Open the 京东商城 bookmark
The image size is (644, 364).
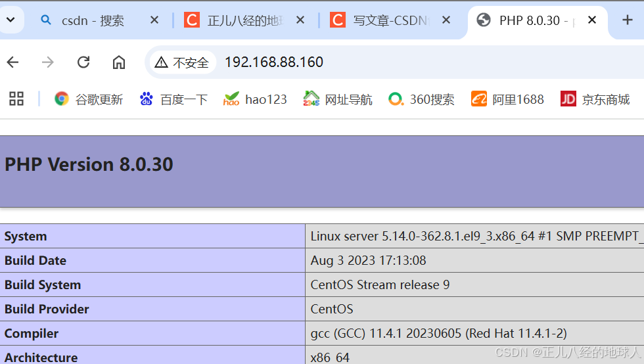595,99
